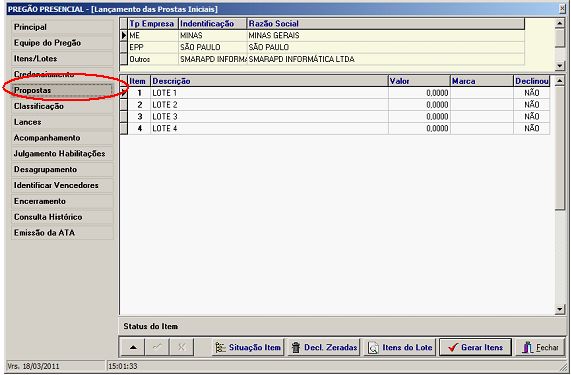The height and width of the screenshot is (375, 571).
Task: Open Desagrupamento section
Action: click(x=62, y=170)
